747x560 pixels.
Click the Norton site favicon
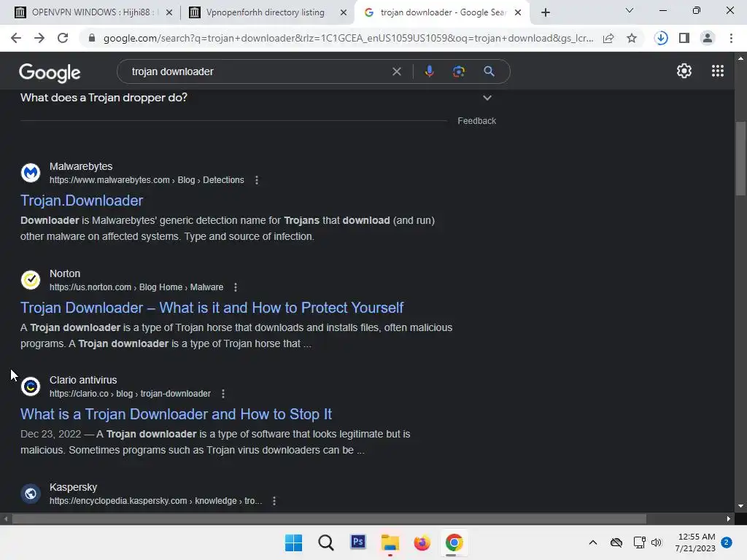(x=31, y=280)
